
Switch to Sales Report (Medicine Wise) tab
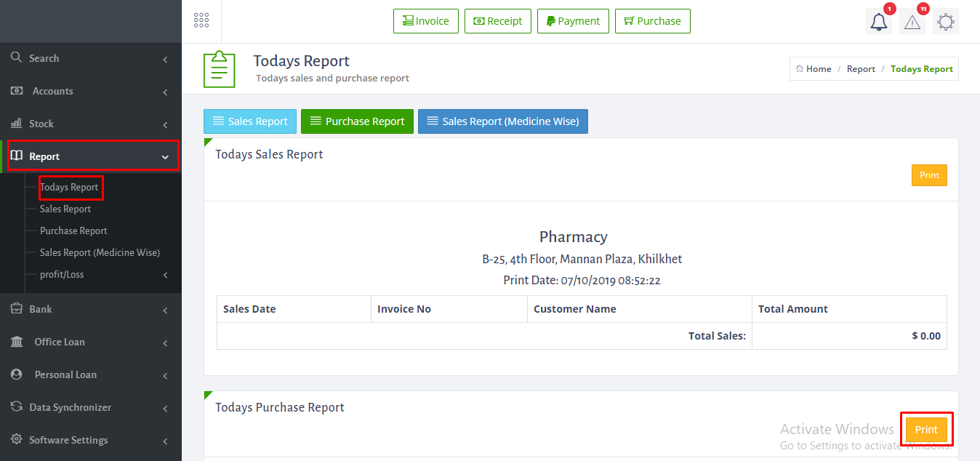pyautogui.click(x=502, y=121)
